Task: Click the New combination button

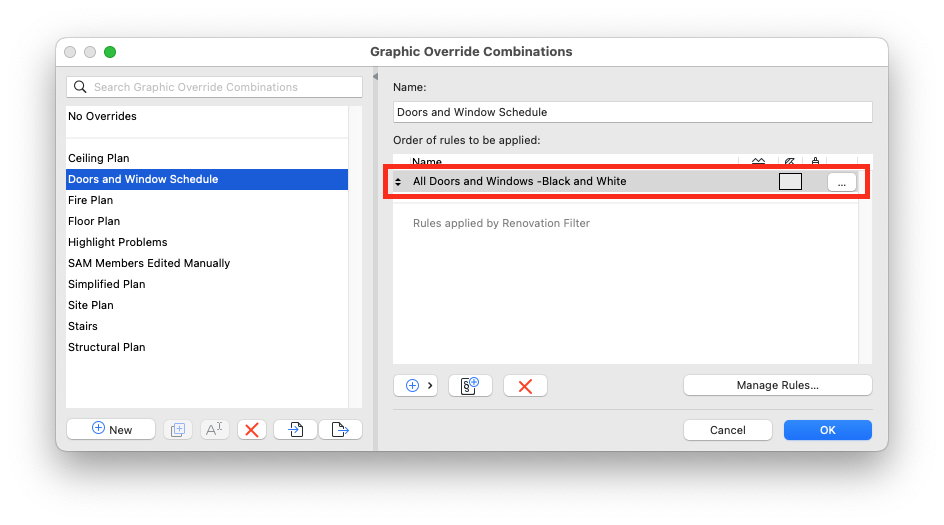Action: click(x=111, y=430)
